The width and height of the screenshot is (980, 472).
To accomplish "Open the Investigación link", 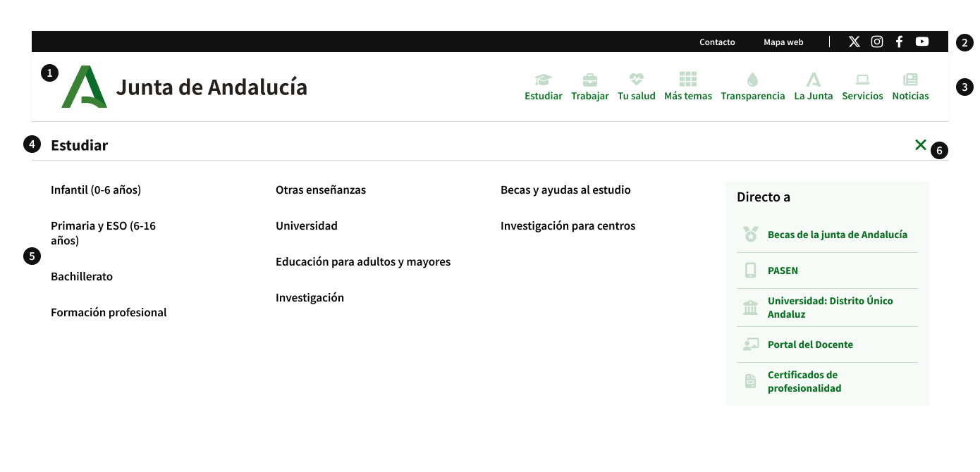I will tap(310, 298).
